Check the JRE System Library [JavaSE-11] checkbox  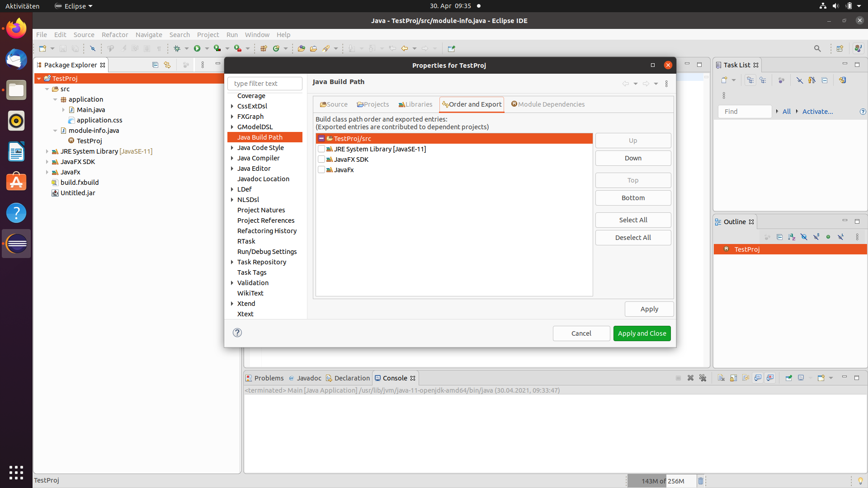pyautogui.click(x=321, y=149)
